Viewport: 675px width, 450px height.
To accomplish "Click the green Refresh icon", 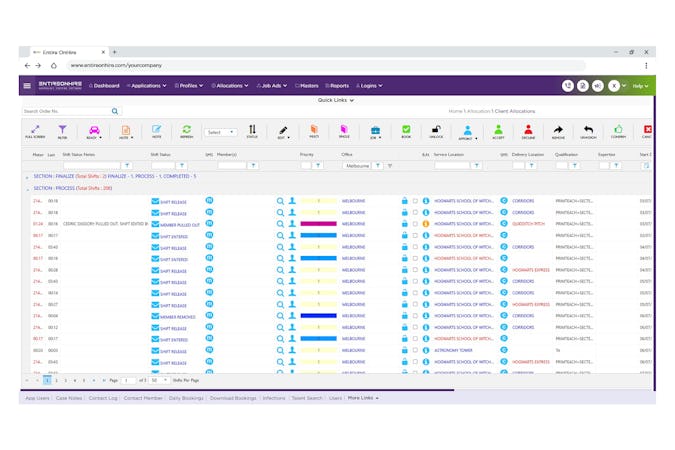I will pyautogui.click(x=186, y=131).
